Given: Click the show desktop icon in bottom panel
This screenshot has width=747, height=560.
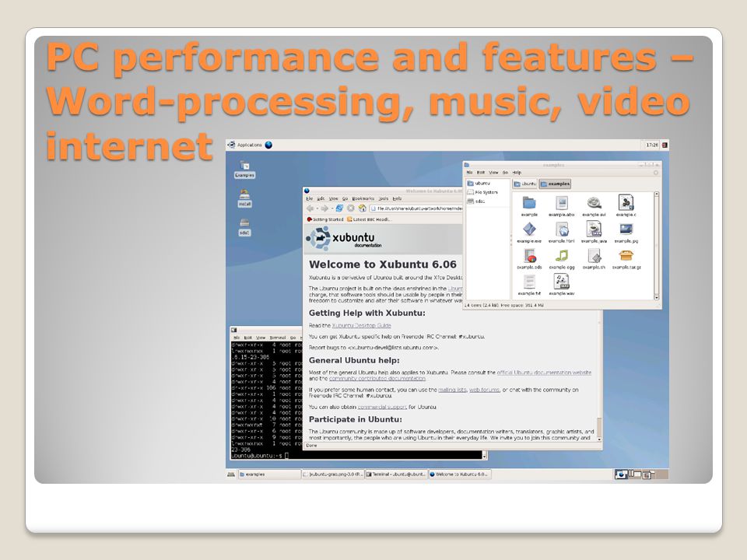Looking at the screenshot, I should (x=231, y=474).
